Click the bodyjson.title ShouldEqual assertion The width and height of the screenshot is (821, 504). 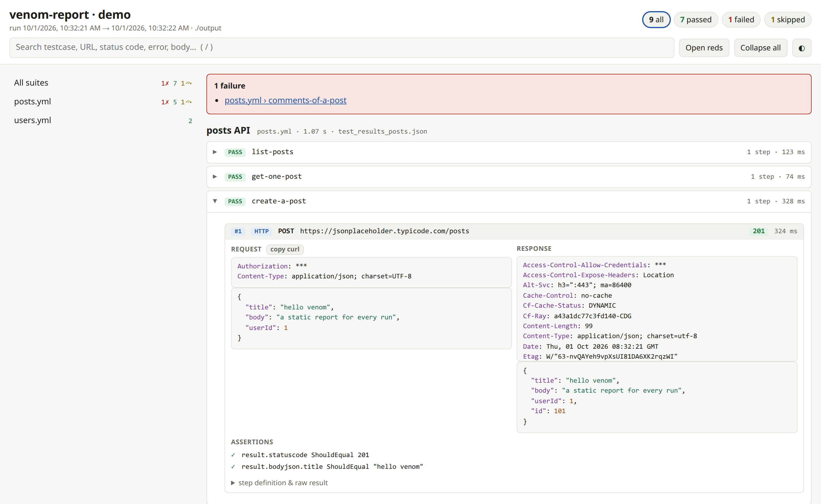332,467
